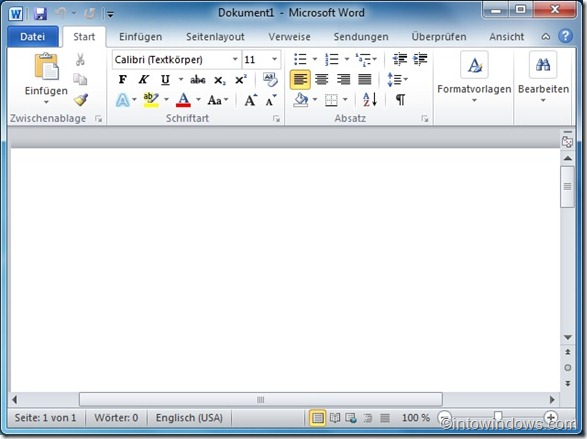Open bullet list style dropdown arrow
This screenshot has width=587, height=439.
click(315, 59)
